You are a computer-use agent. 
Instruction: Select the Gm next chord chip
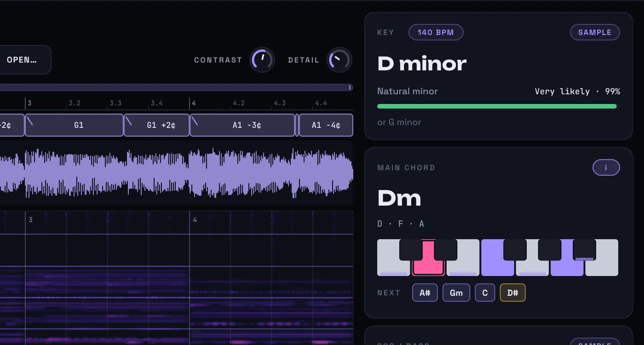pos(456,293)
